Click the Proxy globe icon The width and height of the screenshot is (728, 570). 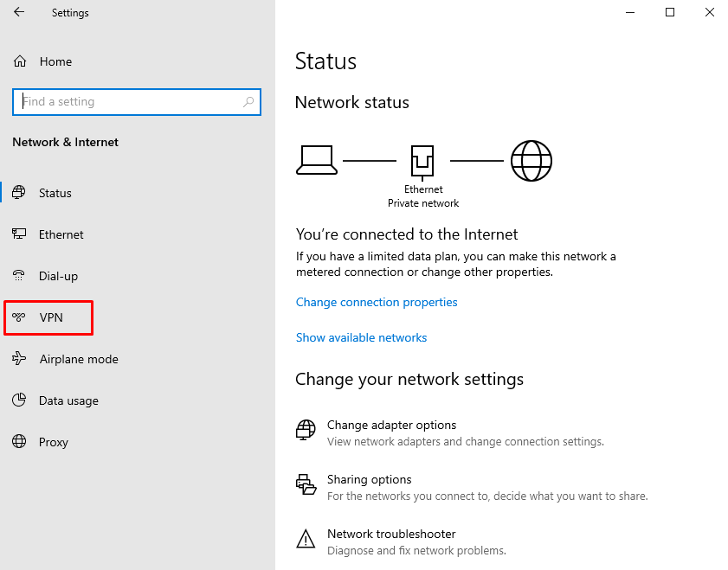pos(19,441)
